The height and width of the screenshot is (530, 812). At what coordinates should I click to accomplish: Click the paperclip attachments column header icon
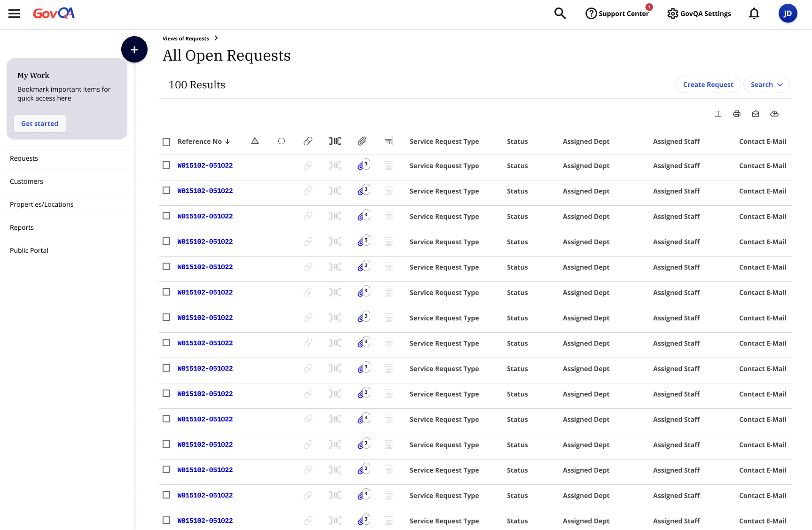pos(362,141)
